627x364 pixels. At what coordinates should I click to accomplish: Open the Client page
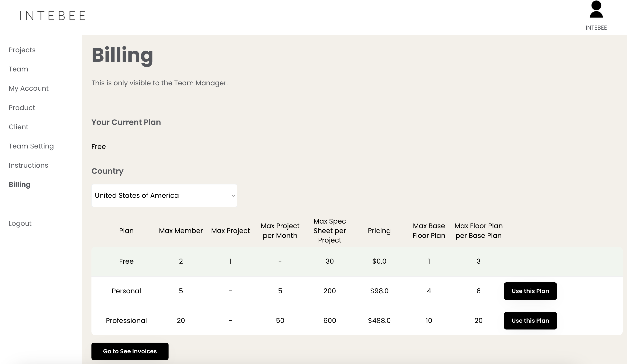(18, 127)
